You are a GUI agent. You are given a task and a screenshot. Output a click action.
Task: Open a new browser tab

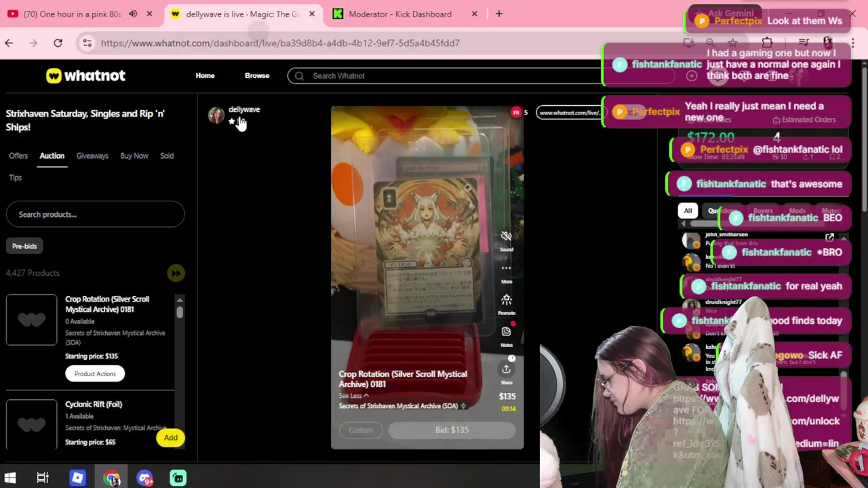(499, 14)
